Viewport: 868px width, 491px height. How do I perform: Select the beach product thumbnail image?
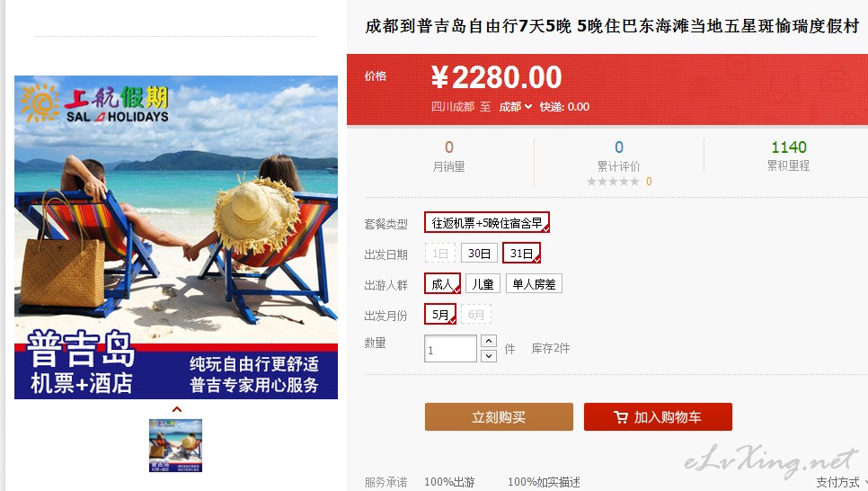tap(175, 445)
